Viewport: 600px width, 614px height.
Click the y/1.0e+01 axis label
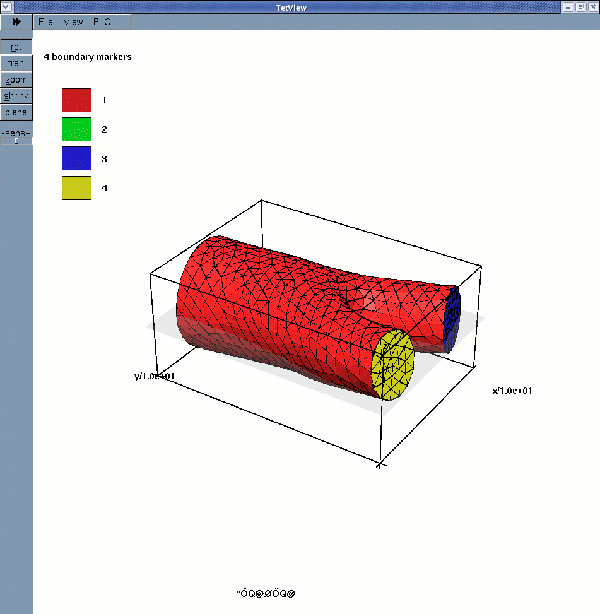pyautogui.click(x=154, y=376)
